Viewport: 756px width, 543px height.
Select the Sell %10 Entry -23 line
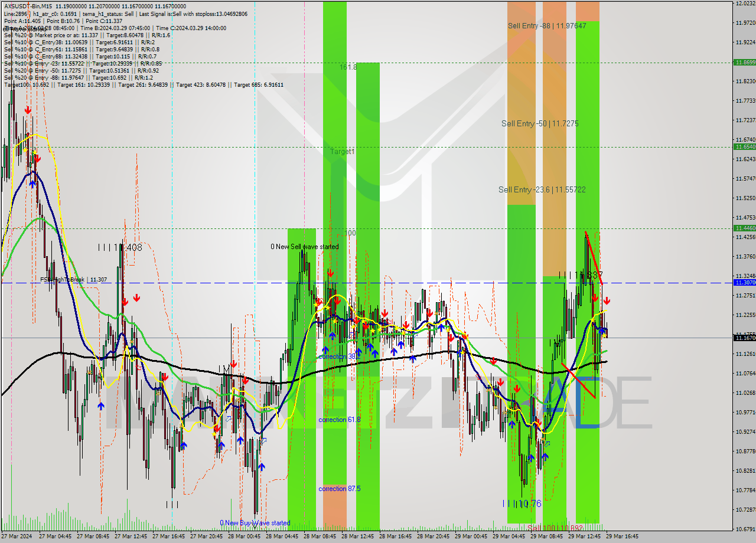click(x=83, y=63)
